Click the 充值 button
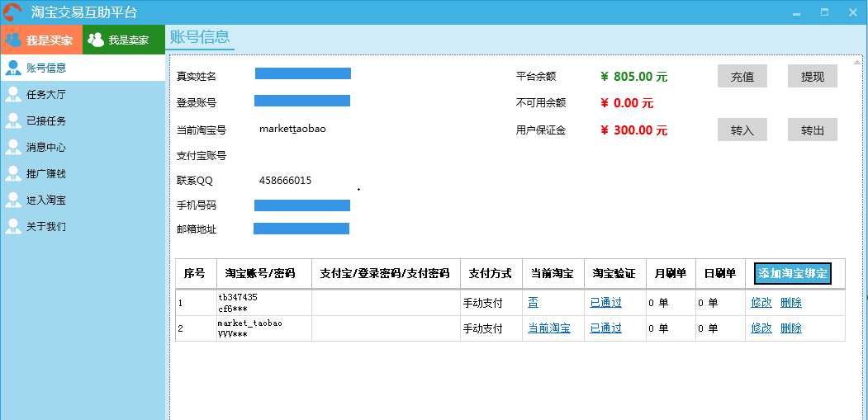 pyautogui.click(x=742, y=77)
